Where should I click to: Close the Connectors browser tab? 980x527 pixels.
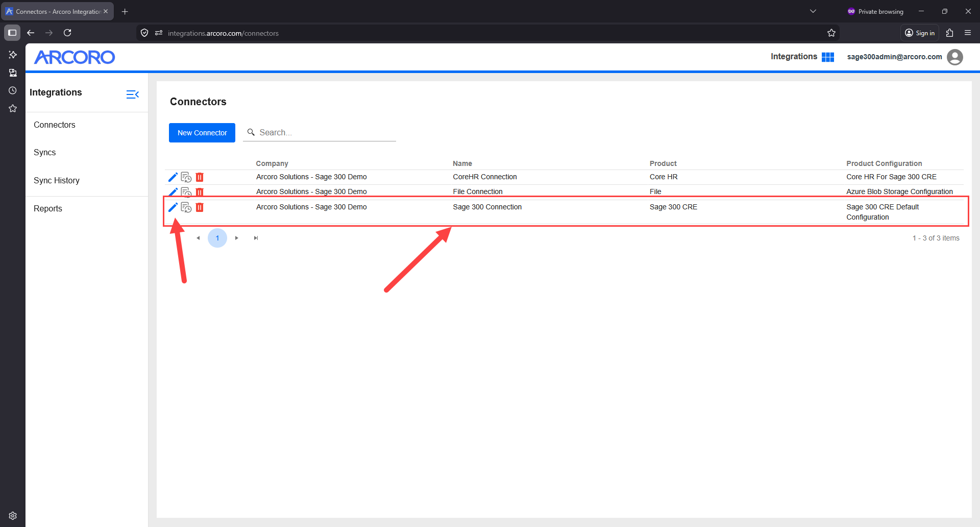(x=106, y=11)
